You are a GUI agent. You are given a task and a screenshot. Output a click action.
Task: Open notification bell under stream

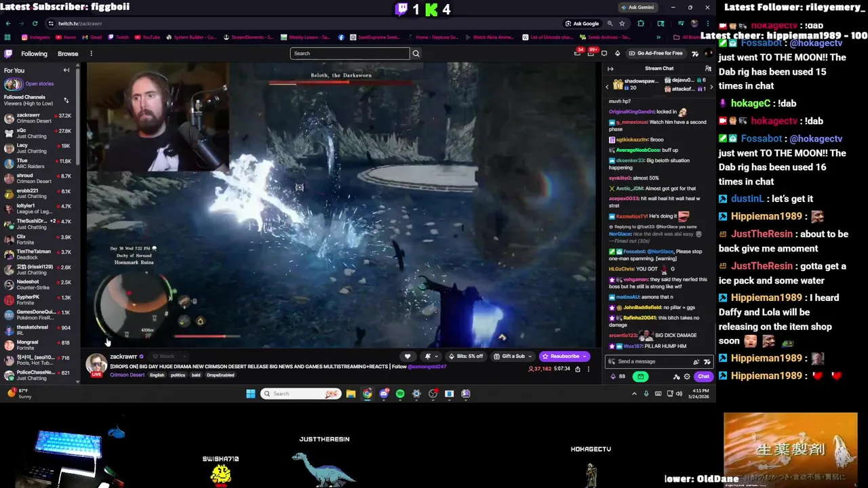pos(427,357)
